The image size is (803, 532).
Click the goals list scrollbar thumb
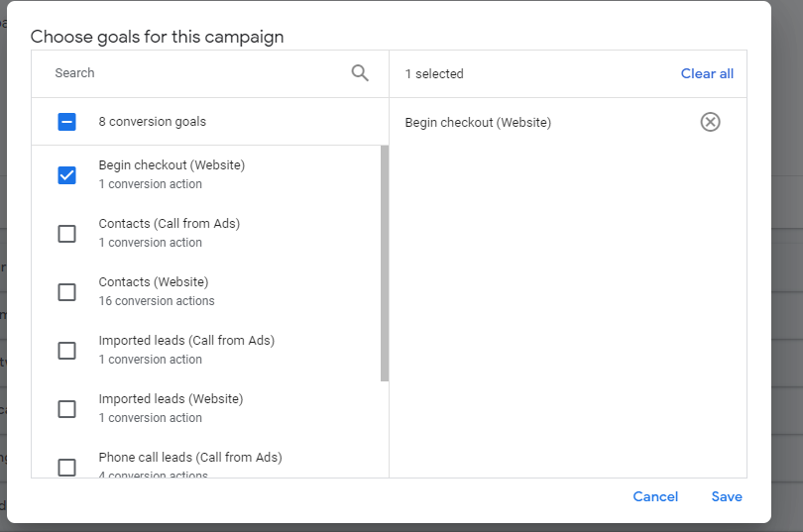[x=385, y=264]
